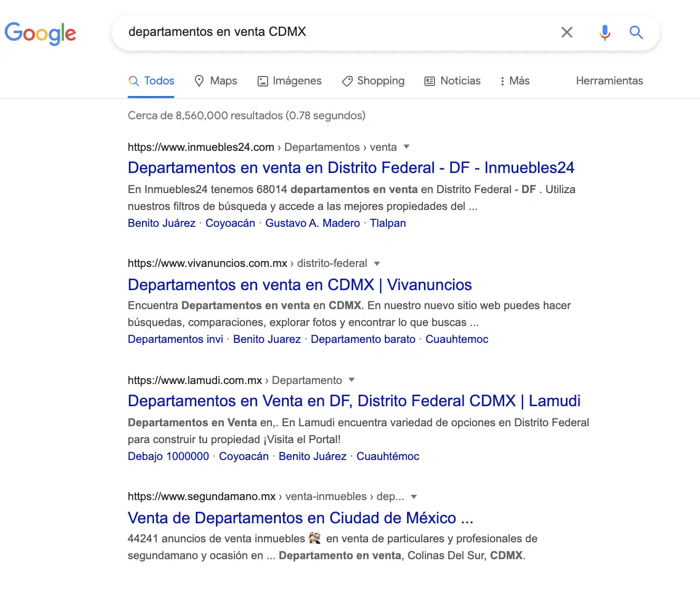Open Lamudi DF result title
700x594 pixels.
[354, 401]
